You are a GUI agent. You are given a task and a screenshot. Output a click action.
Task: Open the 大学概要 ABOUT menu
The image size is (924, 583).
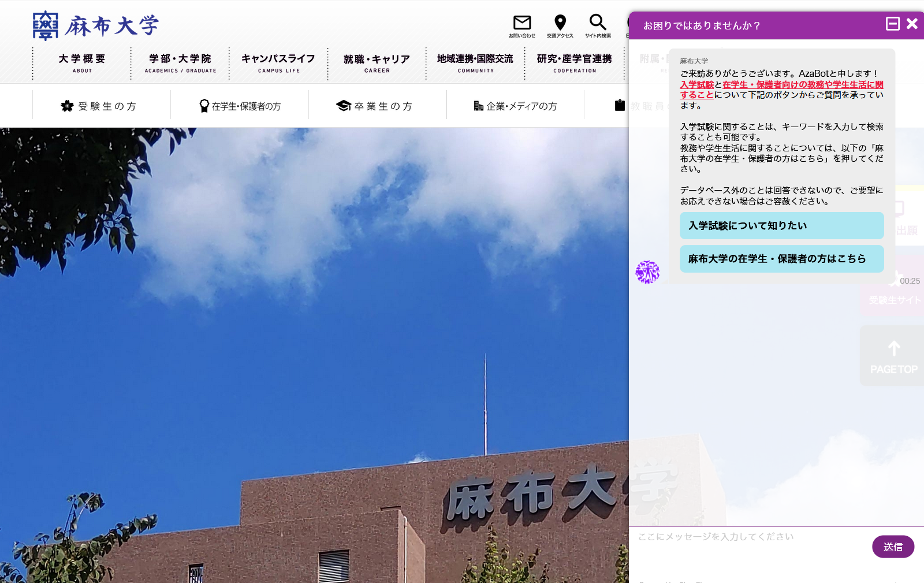tap(82, 63)
